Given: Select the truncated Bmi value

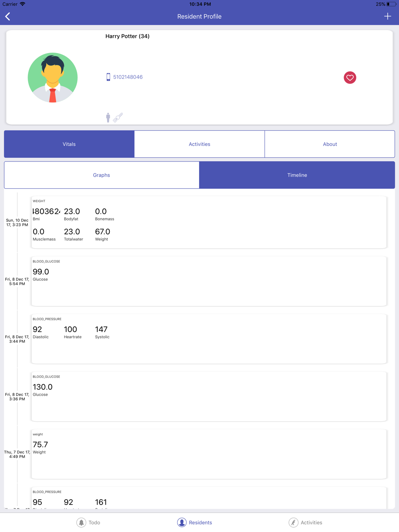Looking at the screenshot, I should pyautogui.click(x=46, y=211).
